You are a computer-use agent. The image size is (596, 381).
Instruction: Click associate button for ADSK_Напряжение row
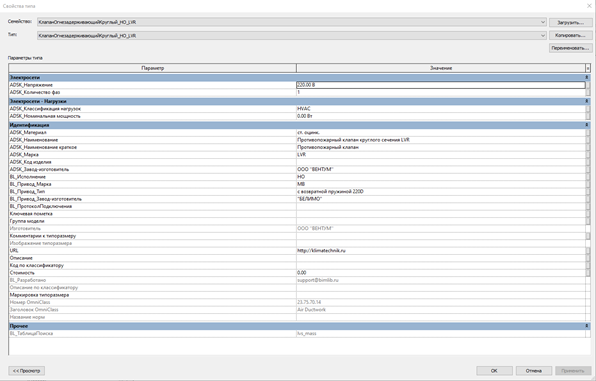click(x=588, y=85)
